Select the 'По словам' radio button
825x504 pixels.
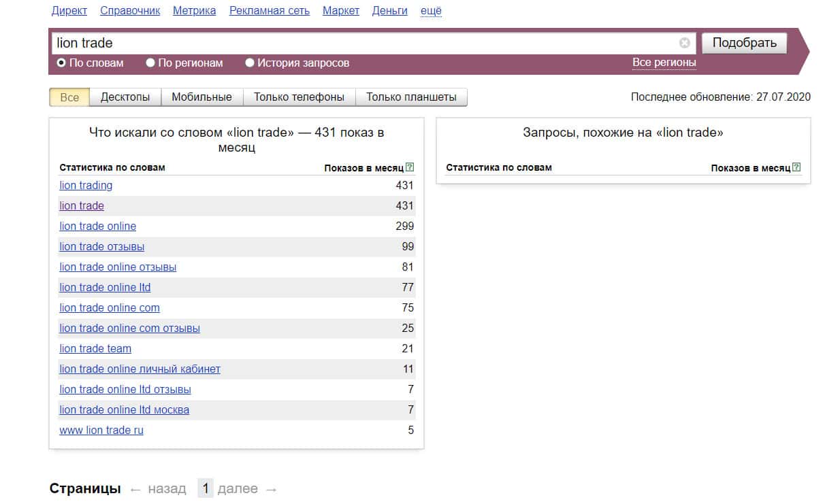[x=61, y=63]
